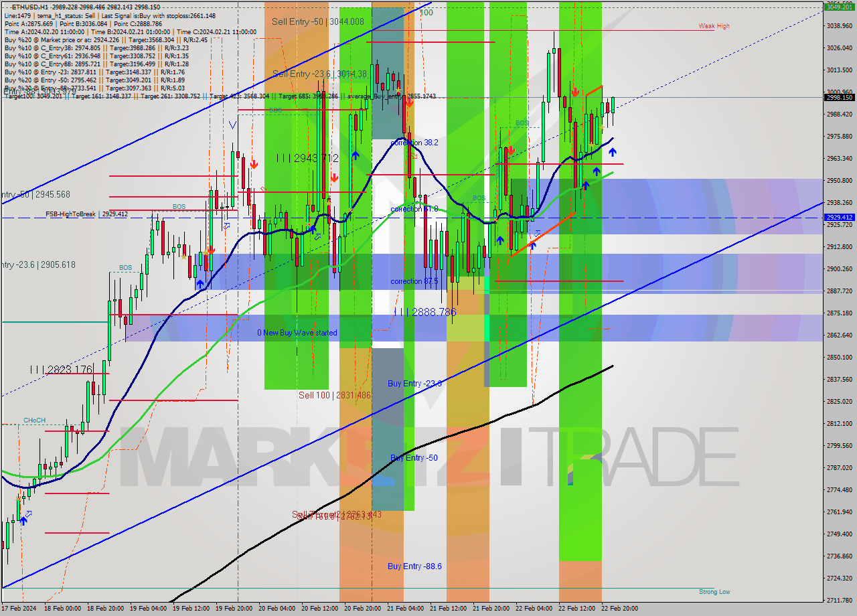Click 2736.860 on the price axis
The width and height of the screenshot is (857, 616).
tap(840, 556)
